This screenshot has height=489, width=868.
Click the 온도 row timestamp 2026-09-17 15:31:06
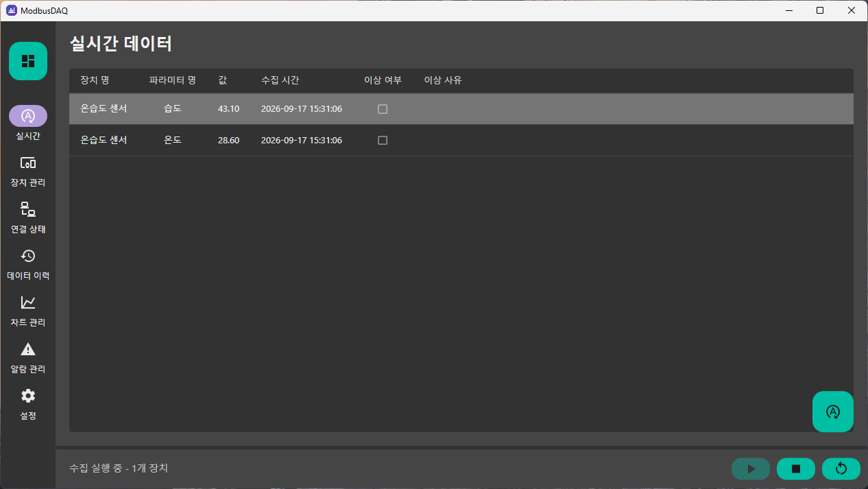pyautogui.click(x=302, y=141)
